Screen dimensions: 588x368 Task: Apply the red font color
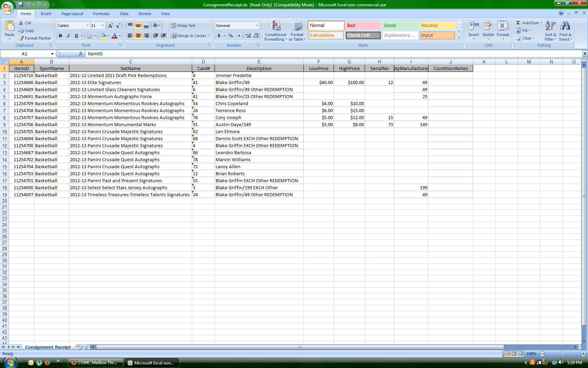point(114,36)
